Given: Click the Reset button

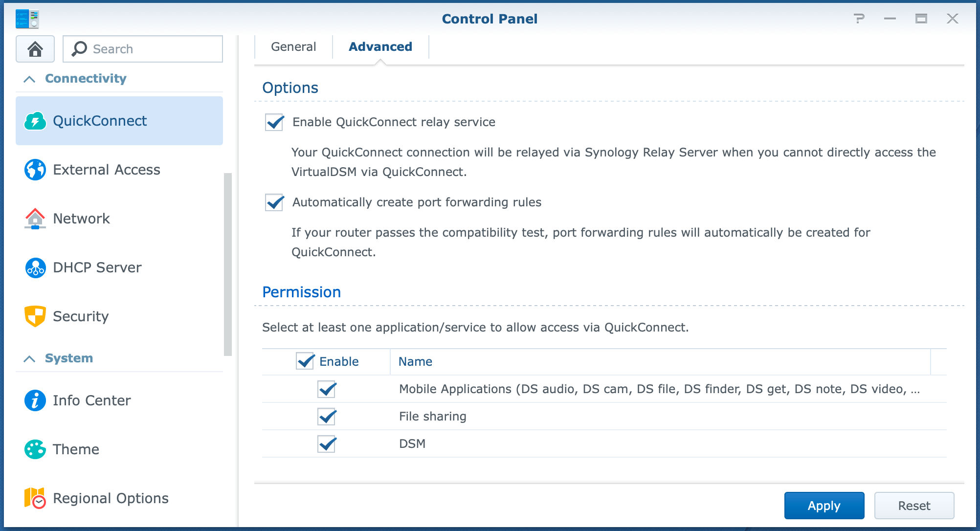Looking at the screenshot, I should click(914, 506).
